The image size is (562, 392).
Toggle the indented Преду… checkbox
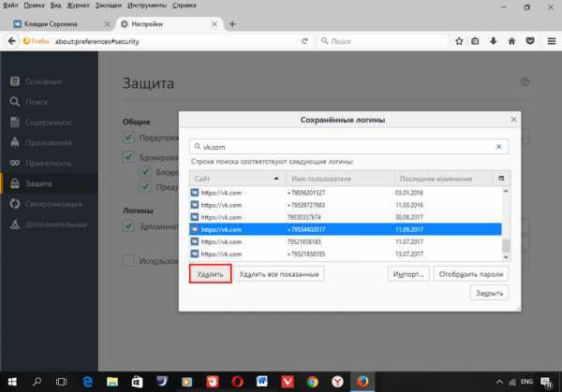[145, 186]
